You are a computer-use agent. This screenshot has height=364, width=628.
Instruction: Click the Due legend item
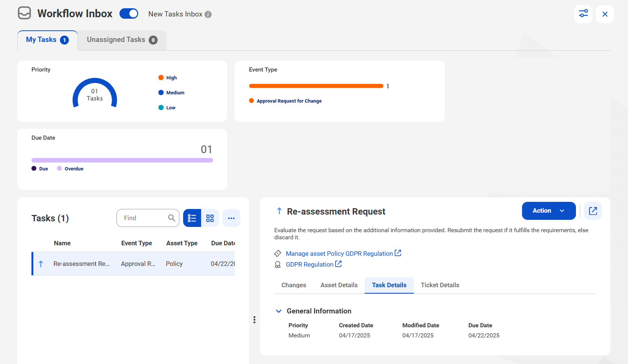[x=40, y=169]
